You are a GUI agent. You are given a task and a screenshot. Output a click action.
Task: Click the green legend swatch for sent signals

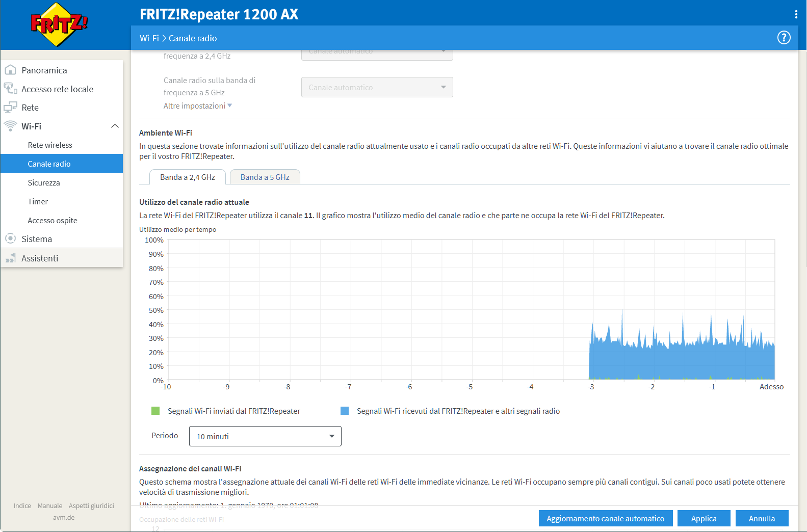(155, 411)
